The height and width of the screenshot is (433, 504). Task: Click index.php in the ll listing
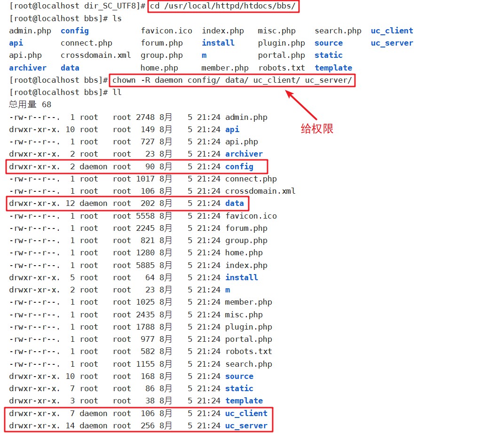point(246,265)
